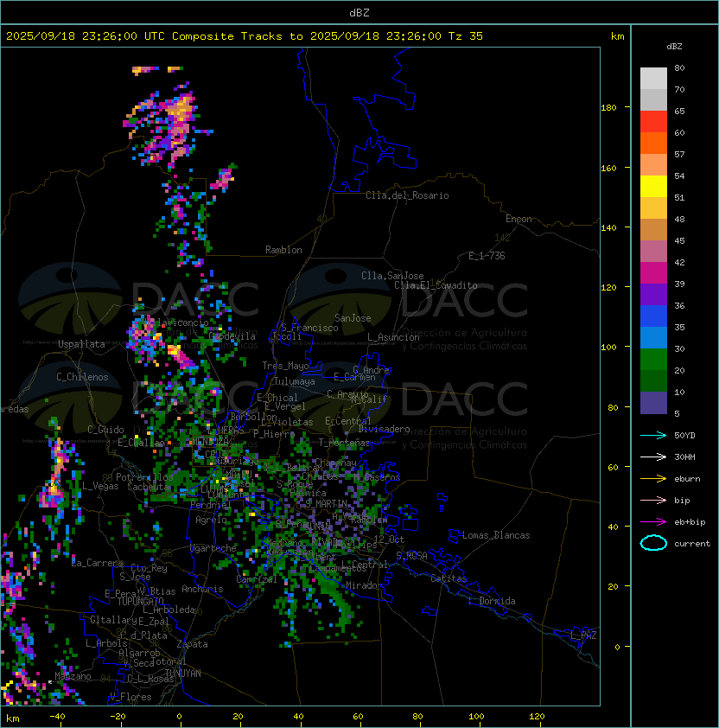Click the Catitas map label
Image resolution: width=719 pixels, height=728 pixels.
coord(449,578)
